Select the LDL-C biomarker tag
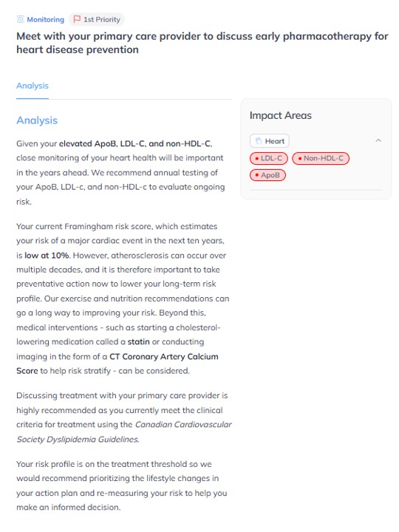 tap(269, 158)
